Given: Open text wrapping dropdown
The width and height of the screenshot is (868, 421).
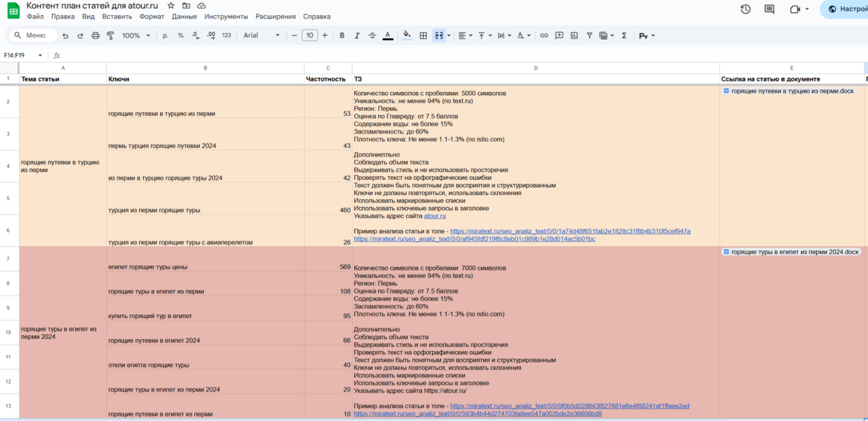Looking at the screenshot, I should pyautogui.click(x=504, y=36).
